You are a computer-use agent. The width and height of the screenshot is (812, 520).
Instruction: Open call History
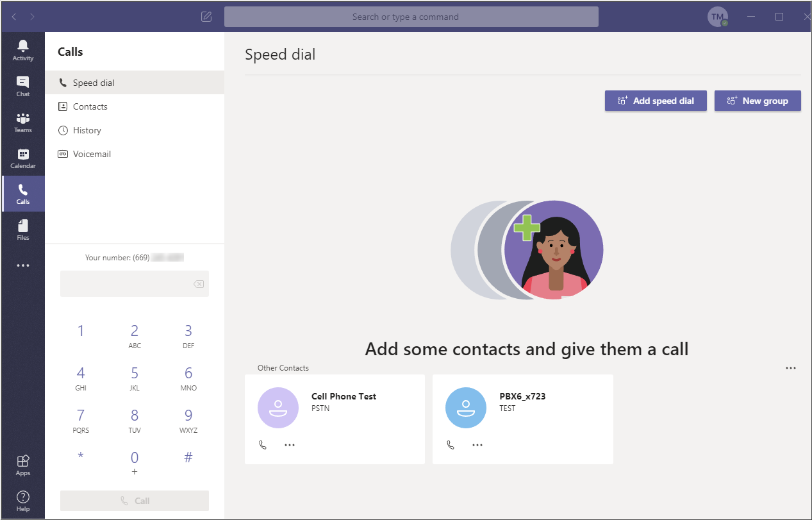pyautogui.click(x=135, y=130)
